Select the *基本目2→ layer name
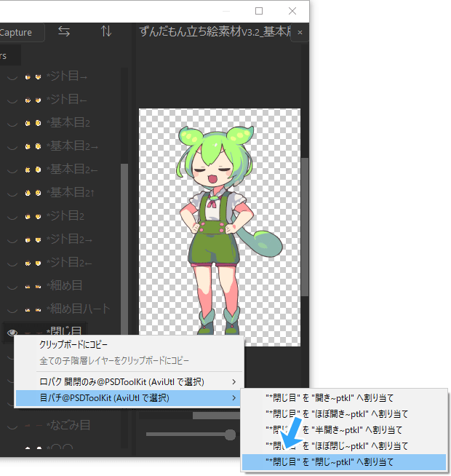 72,146
